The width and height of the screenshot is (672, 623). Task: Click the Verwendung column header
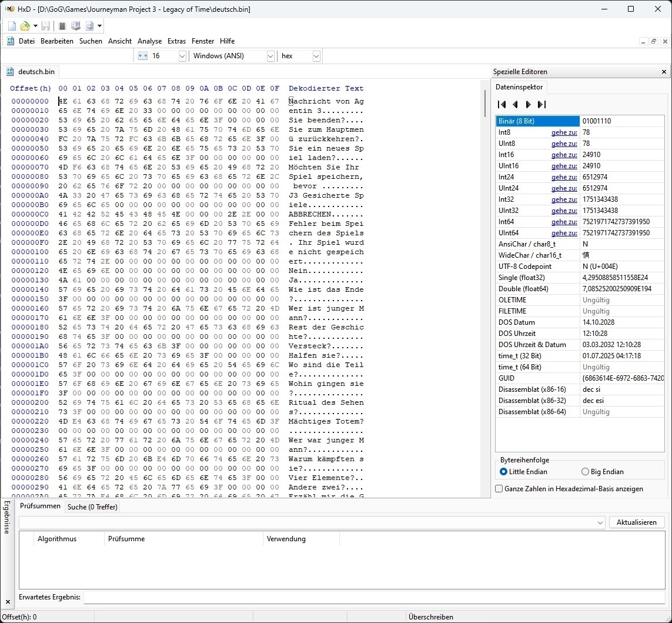[x=301, y=539]
